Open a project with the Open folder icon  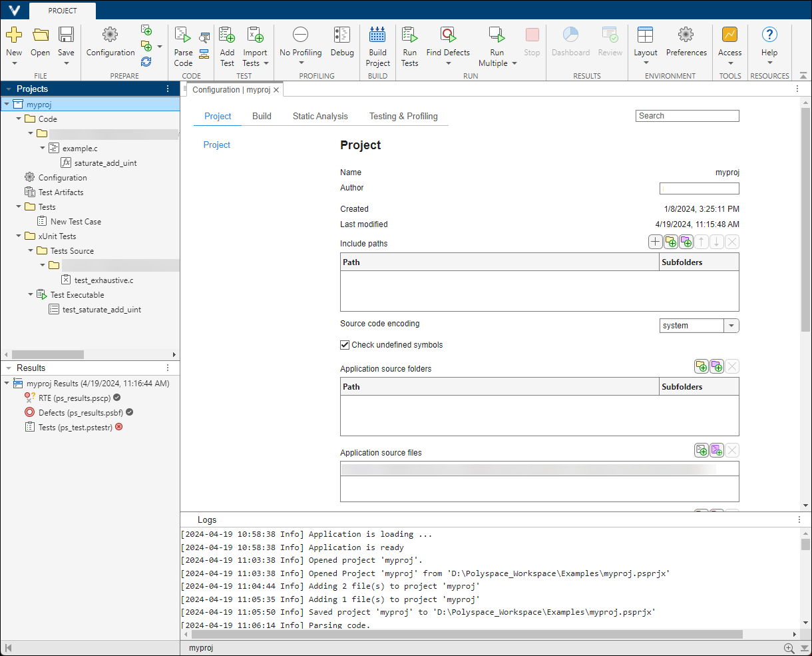[x=41, y=35]
